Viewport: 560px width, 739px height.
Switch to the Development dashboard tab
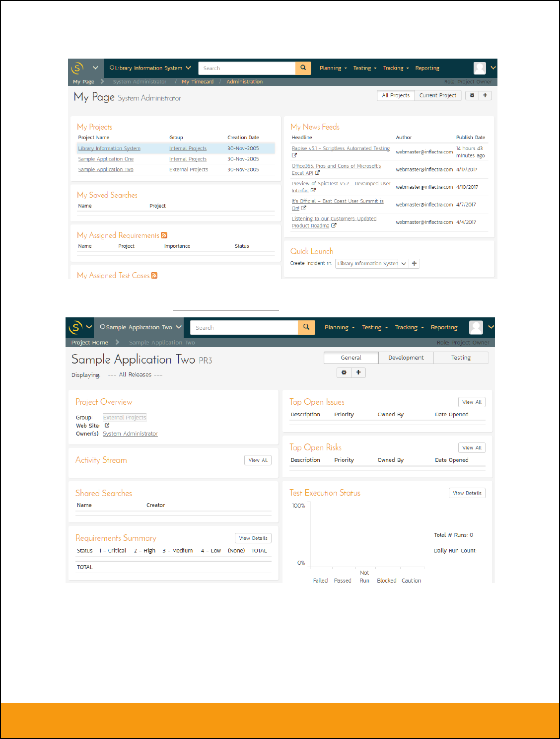(406, 358)
